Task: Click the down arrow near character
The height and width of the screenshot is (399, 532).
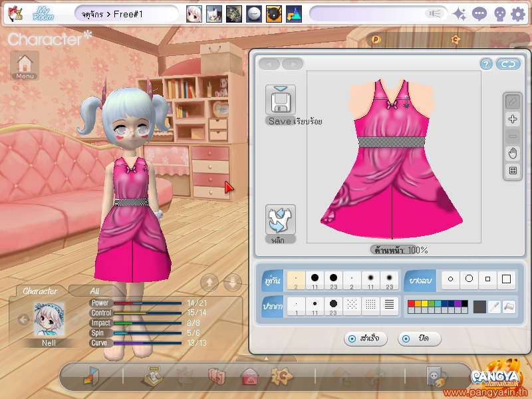Action: pos(233,282)
